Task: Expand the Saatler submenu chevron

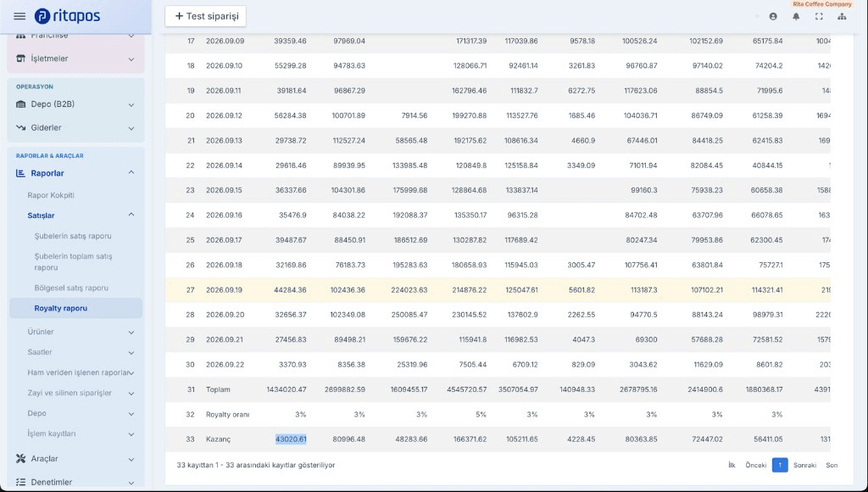Action: pyautogui.click(x=131, y=352)
